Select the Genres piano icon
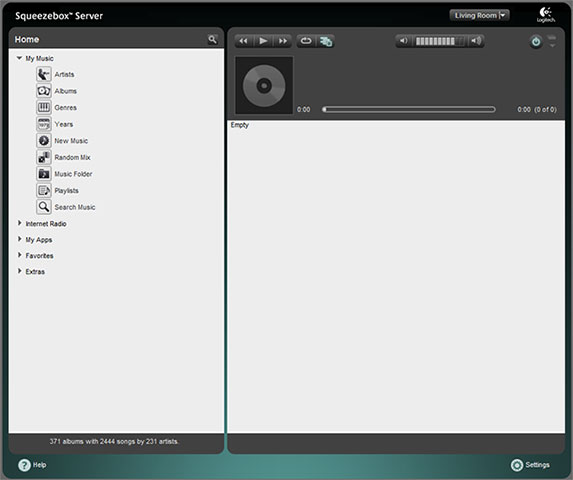The height and width of the screenshot is (480, 573). tap(44, 107)
